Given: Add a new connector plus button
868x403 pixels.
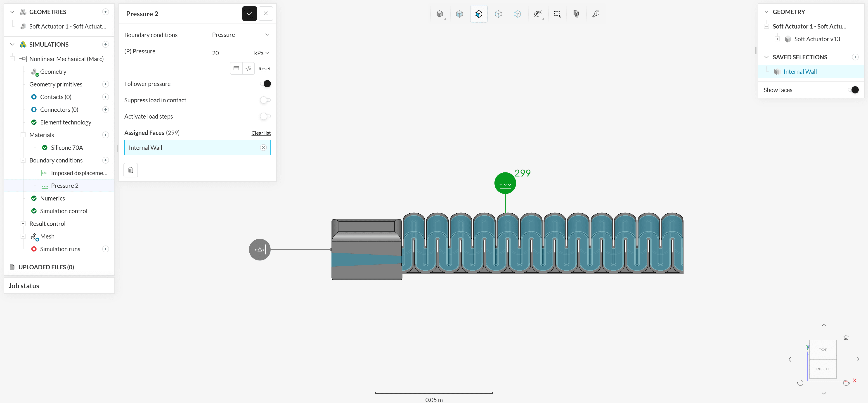Looking at the screenshot, I should (105, 110).
